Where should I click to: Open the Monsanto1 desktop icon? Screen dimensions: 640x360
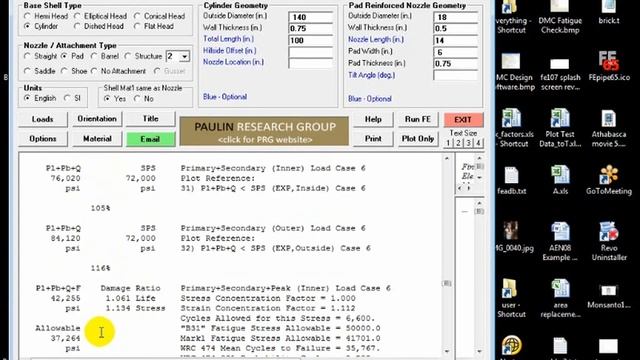click(x=609, y=297)
